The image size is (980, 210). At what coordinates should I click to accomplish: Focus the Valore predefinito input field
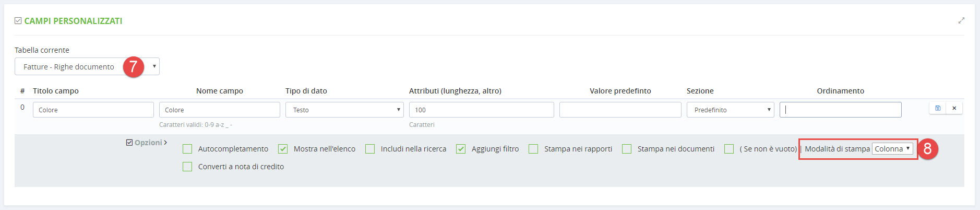point(620,110)
